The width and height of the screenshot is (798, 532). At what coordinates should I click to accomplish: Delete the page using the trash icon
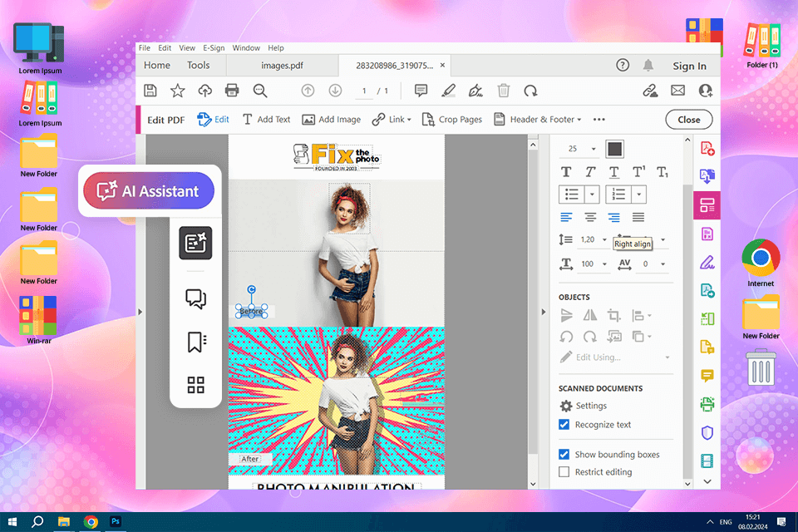[504, 91]
